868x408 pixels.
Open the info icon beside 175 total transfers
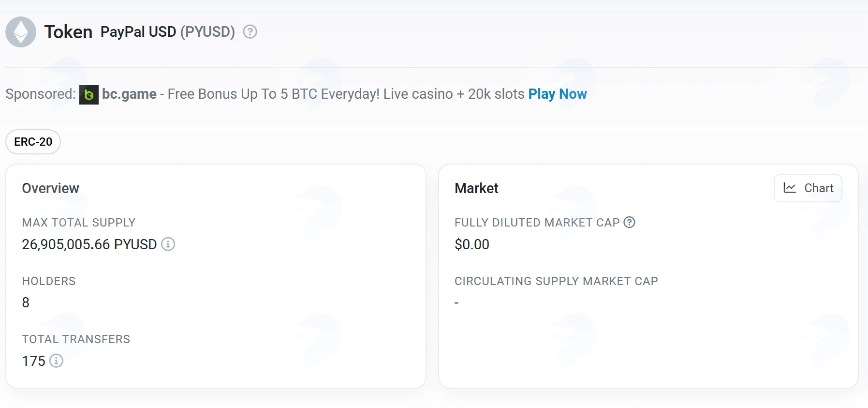(x=56, y=361)
